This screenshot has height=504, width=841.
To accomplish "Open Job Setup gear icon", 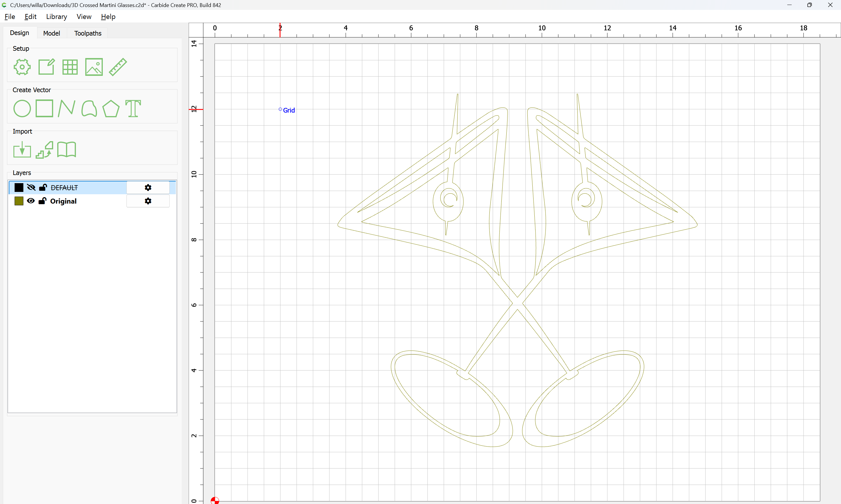I will (x=22, y=67).
